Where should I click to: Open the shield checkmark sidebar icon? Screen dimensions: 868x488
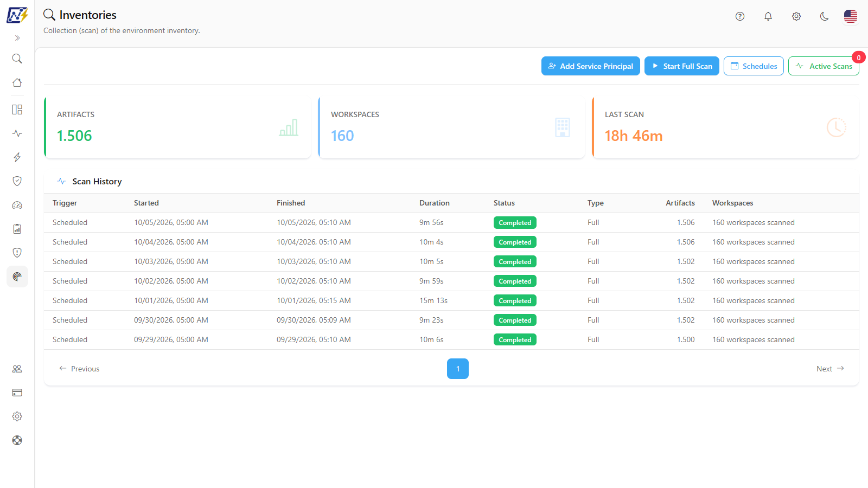17,181
